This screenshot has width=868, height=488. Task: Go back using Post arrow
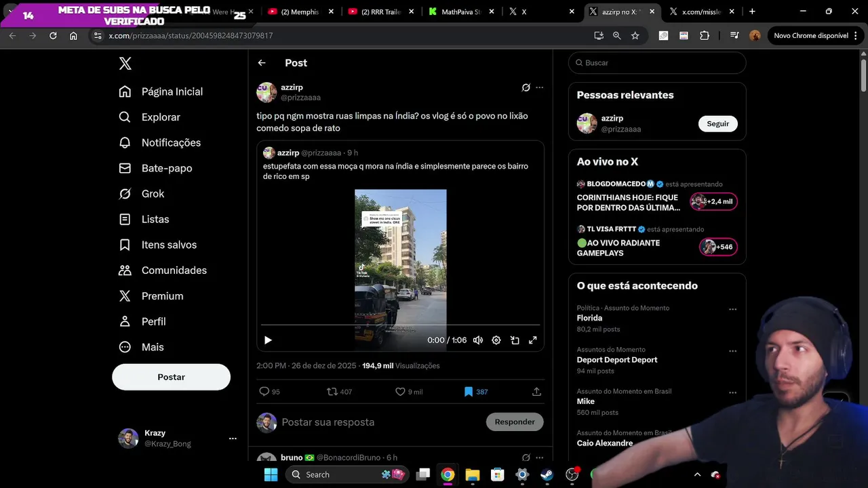coord(262,63)
